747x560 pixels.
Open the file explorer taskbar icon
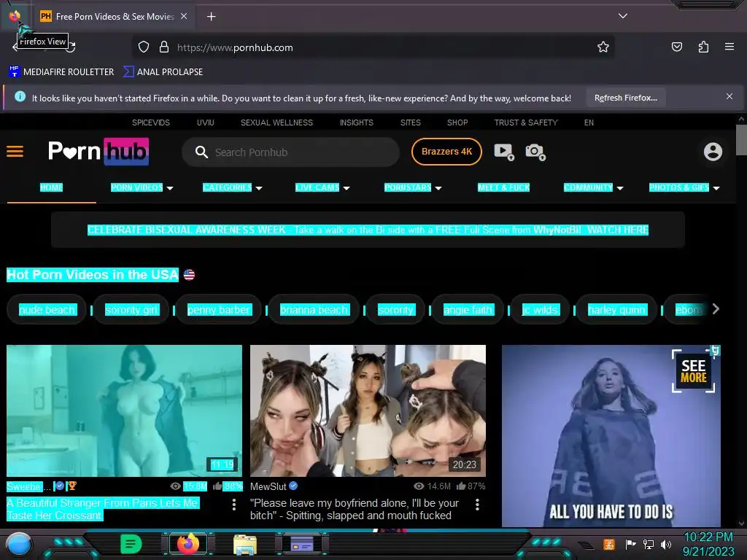click(x=245, y=545)
